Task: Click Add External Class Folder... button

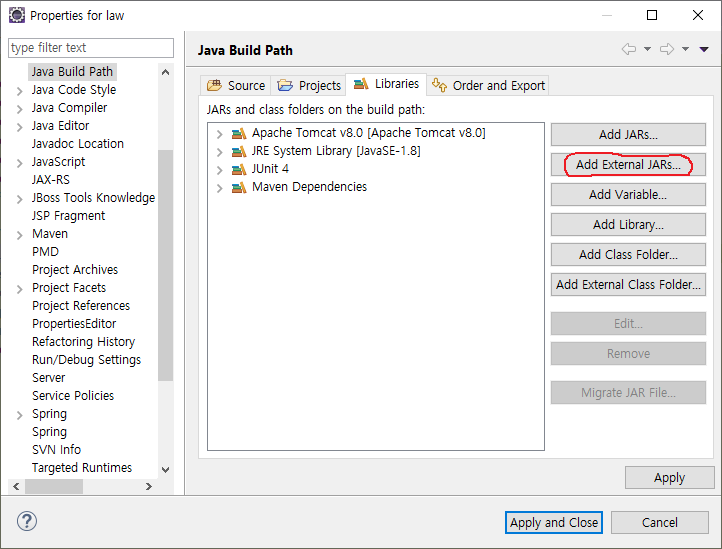Action: (628, 284)
